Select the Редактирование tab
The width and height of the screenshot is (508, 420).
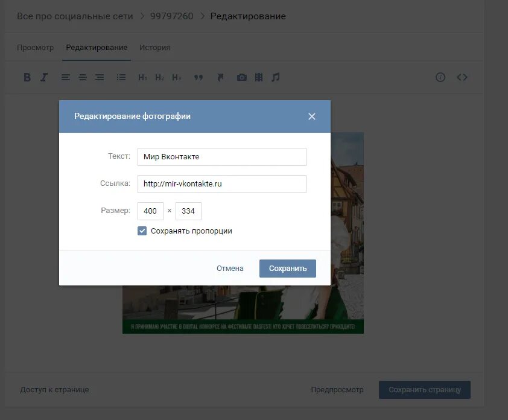(x=97, y=48)
